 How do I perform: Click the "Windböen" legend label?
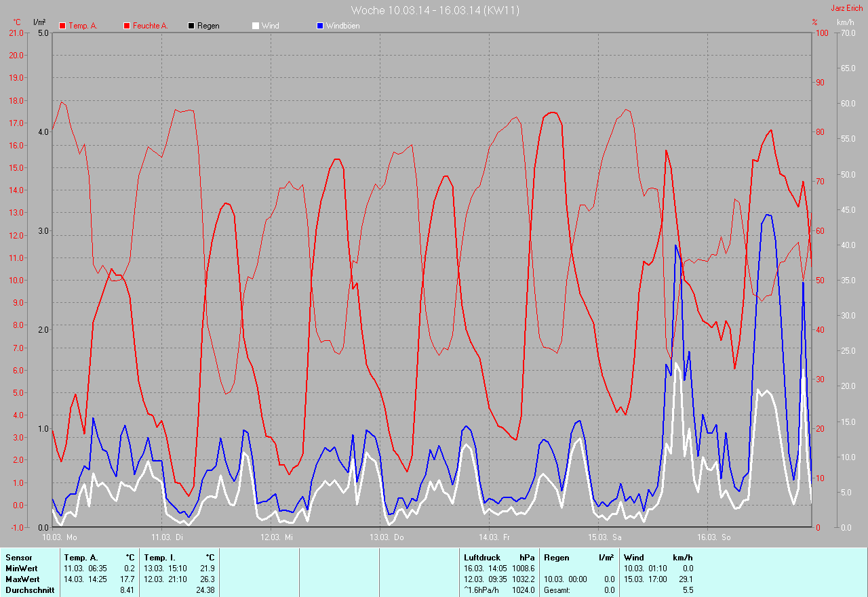click(343, 26)
